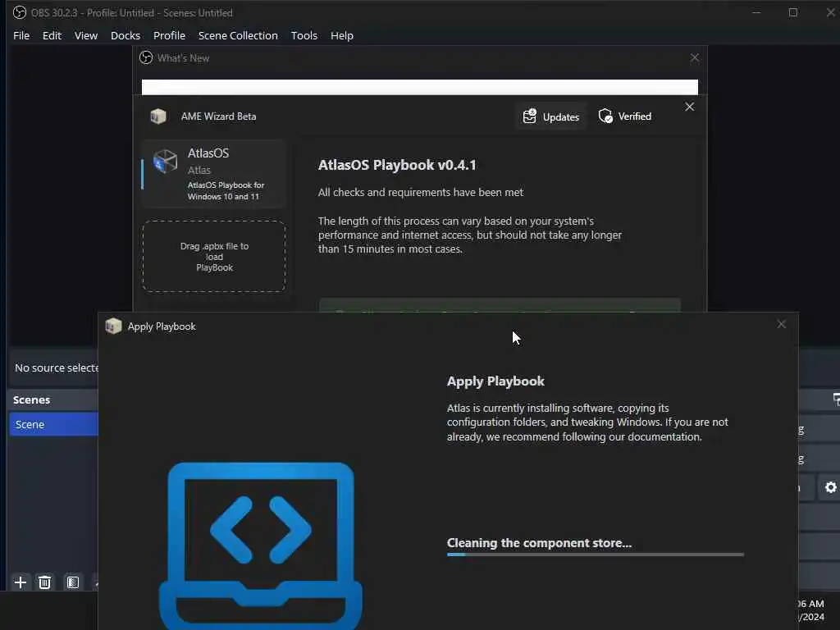
Task: Click the AtlasOS cube logo icon
Action: point(165,162)
